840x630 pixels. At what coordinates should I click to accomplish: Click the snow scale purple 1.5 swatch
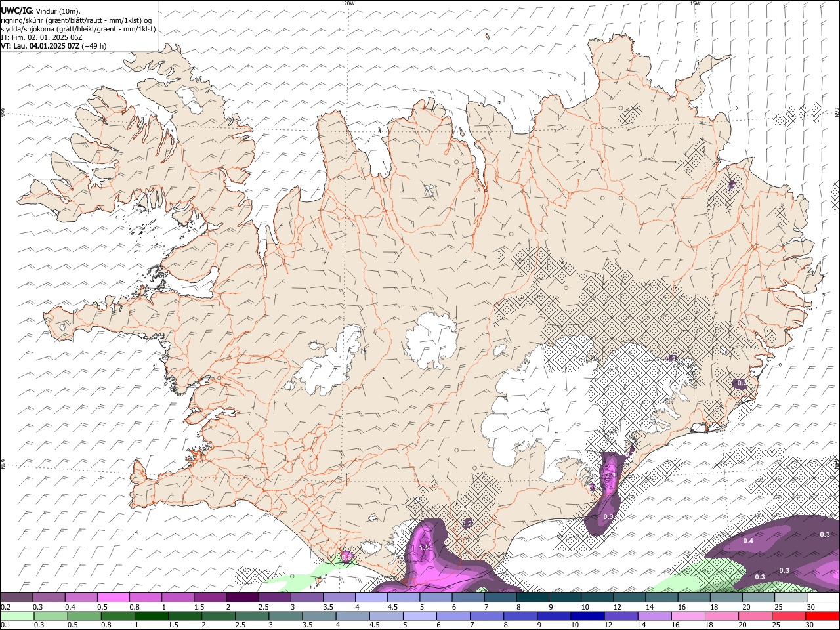coord(210,597)
